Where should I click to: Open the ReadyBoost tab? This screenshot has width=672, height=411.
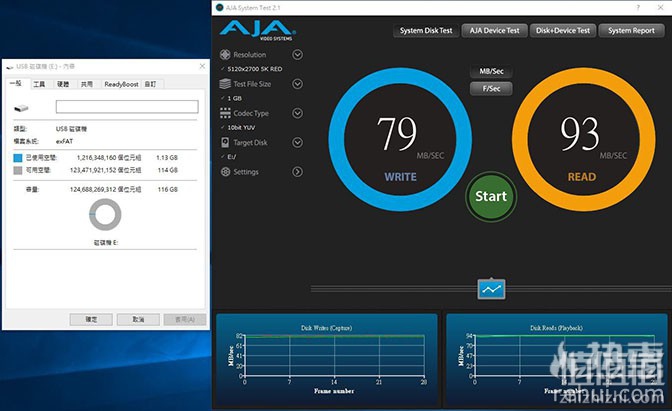121,84
